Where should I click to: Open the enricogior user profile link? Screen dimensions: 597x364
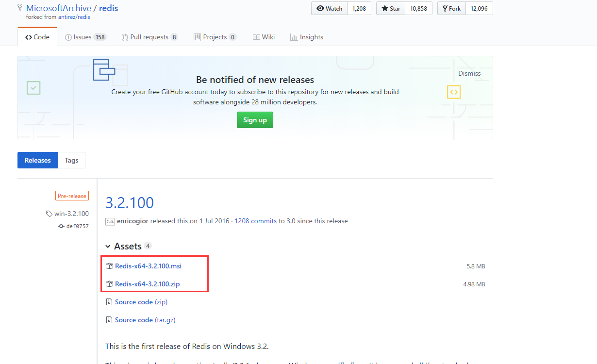click(133, 221)
